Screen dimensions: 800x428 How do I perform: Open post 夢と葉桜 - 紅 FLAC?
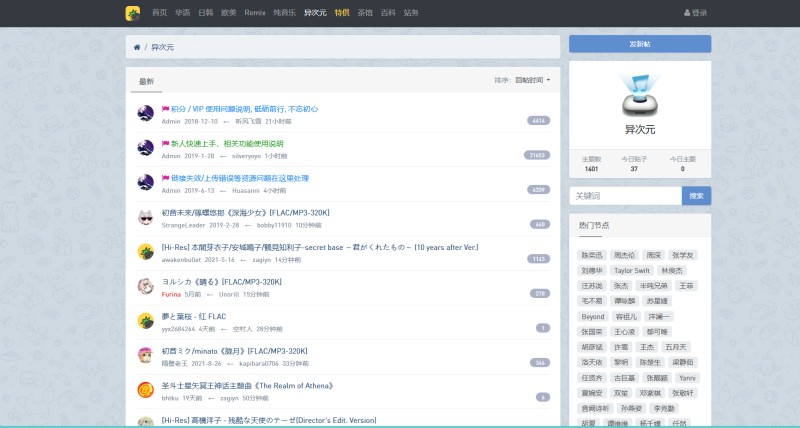pos(194,317)
